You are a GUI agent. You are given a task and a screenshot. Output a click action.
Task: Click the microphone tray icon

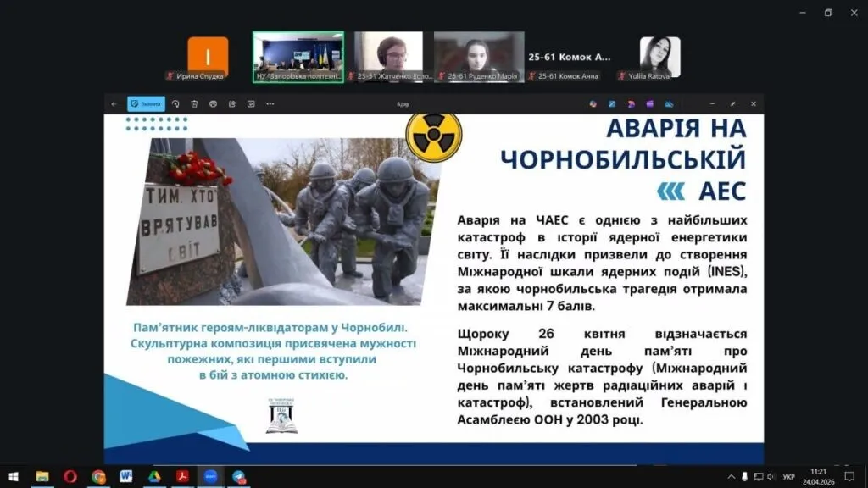coord(744,477)
